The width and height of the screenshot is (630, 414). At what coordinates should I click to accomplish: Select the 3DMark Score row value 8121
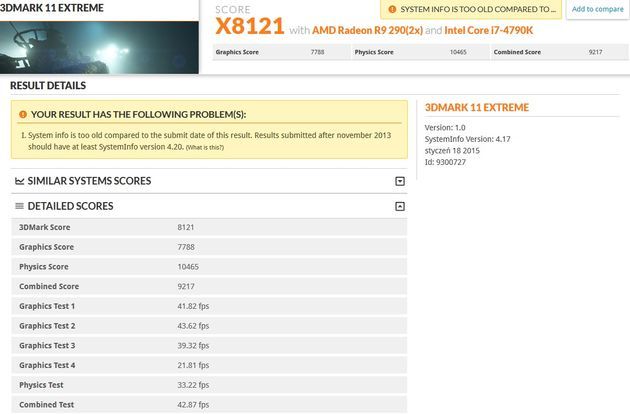186,227
